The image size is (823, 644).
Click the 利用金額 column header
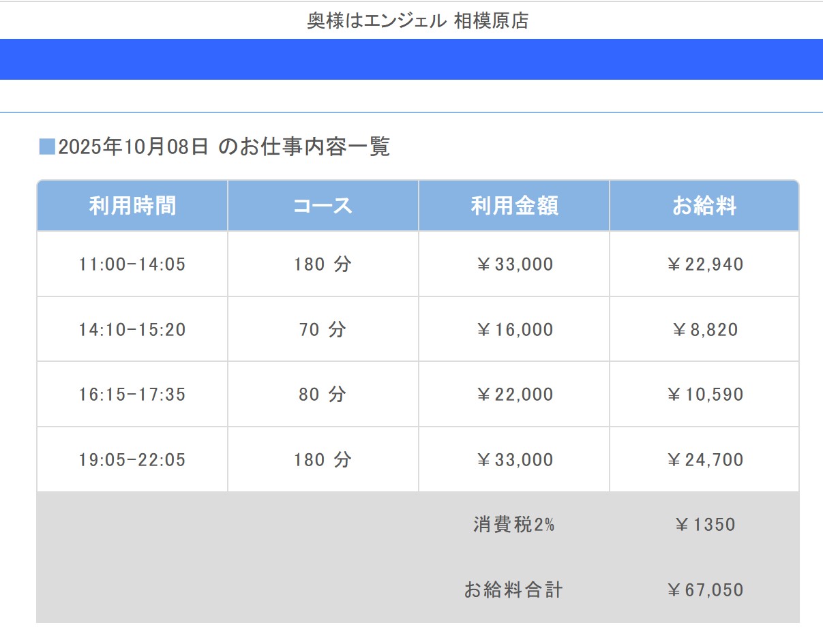[x=514, y=206]
